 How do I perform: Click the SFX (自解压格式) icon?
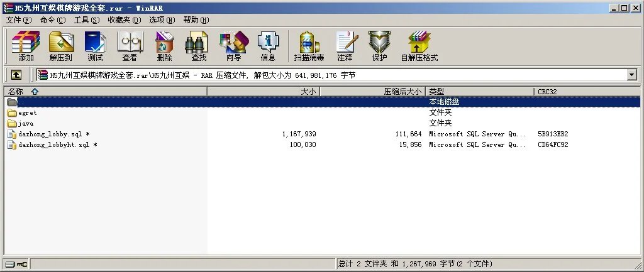click(419, 46)
